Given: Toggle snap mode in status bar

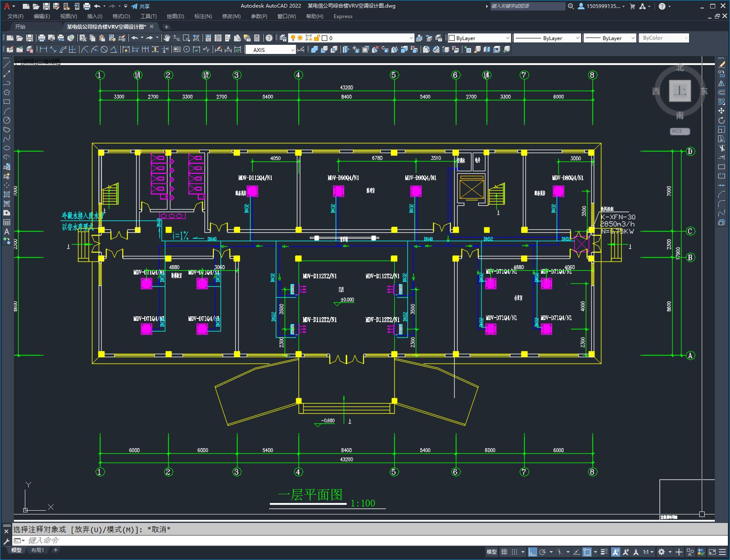Looking at the screenshot, I should (x=514, y=552).
